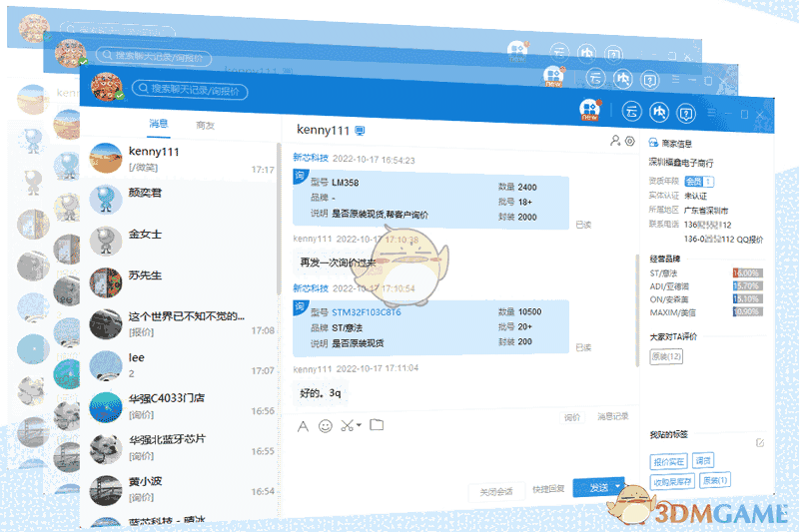Open font formatting A icon

pos(303,426)
